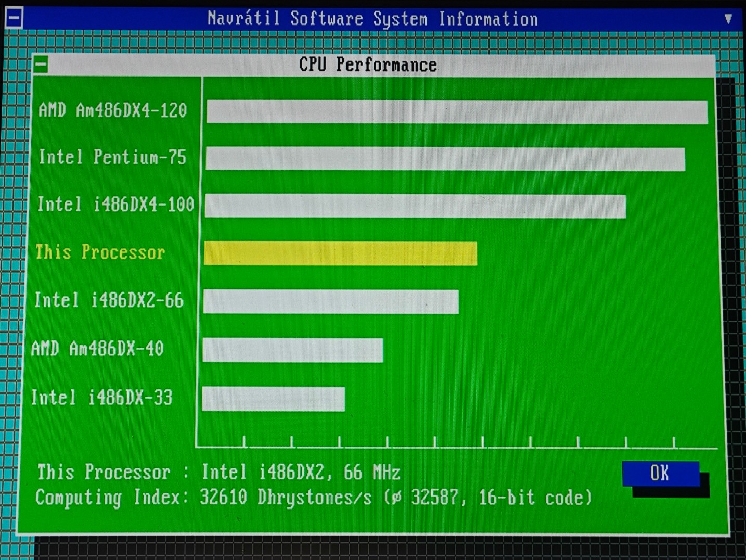Viewport: 746px width, 560px height.
Task: Click the 'Computing Index:' label
Action: [111, 497]
